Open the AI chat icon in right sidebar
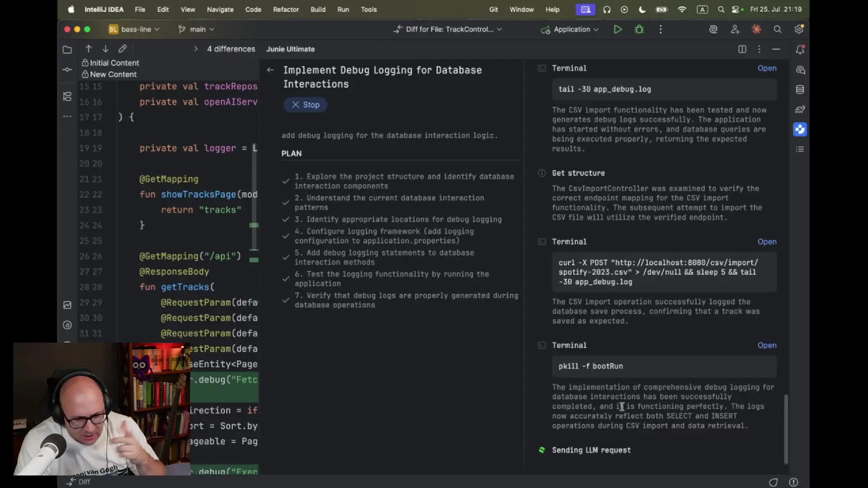868x488 pixels. (x=800, y=70)
